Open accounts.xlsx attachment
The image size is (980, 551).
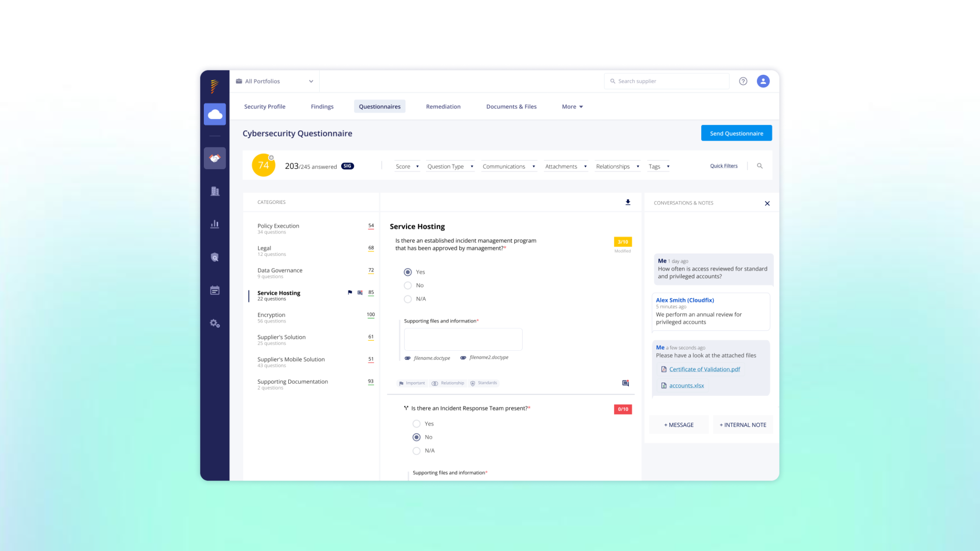(x=686, y=386)
